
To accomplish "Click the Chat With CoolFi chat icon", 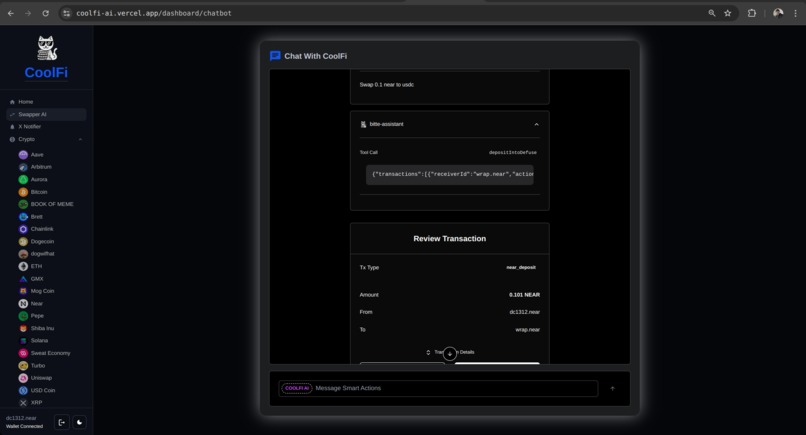I will tap(275, 56).
